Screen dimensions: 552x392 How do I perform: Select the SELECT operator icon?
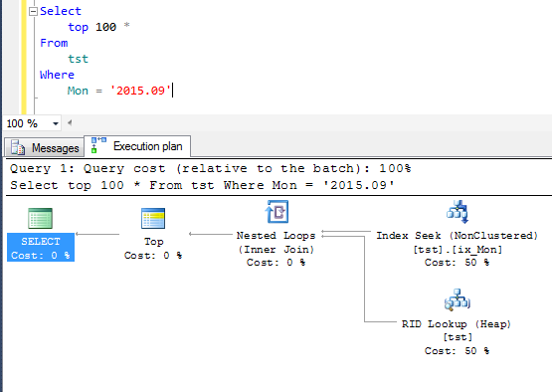[40, 218]
